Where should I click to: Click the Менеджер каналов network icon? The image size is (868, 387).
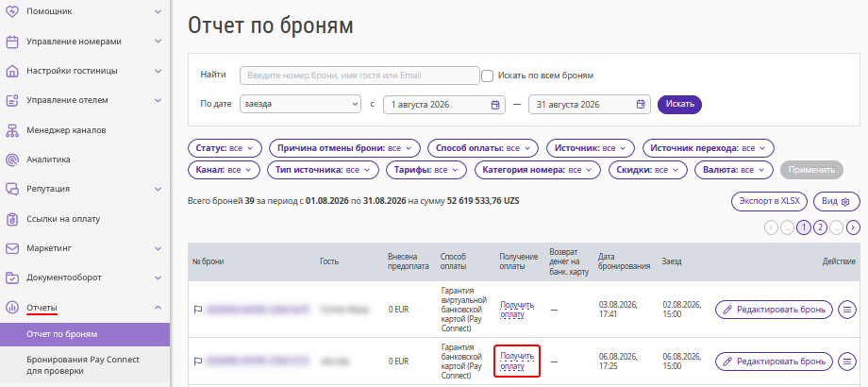tap(12, 130)
